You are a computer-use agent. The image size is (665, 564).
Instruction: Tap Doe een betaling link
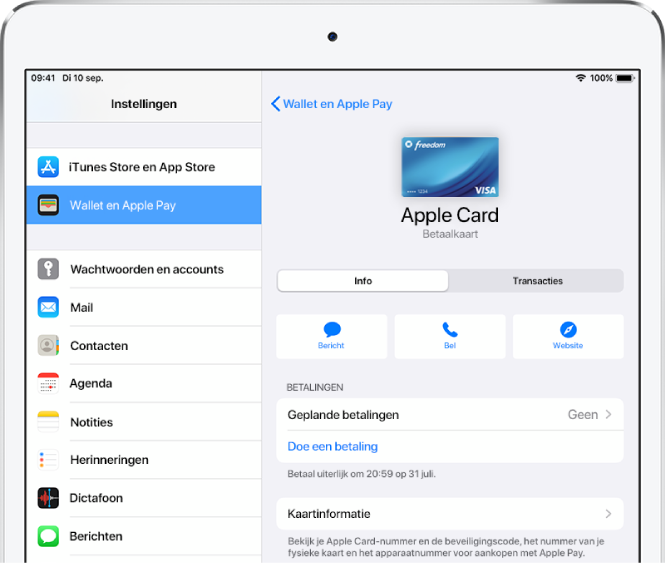coord(332,447)
